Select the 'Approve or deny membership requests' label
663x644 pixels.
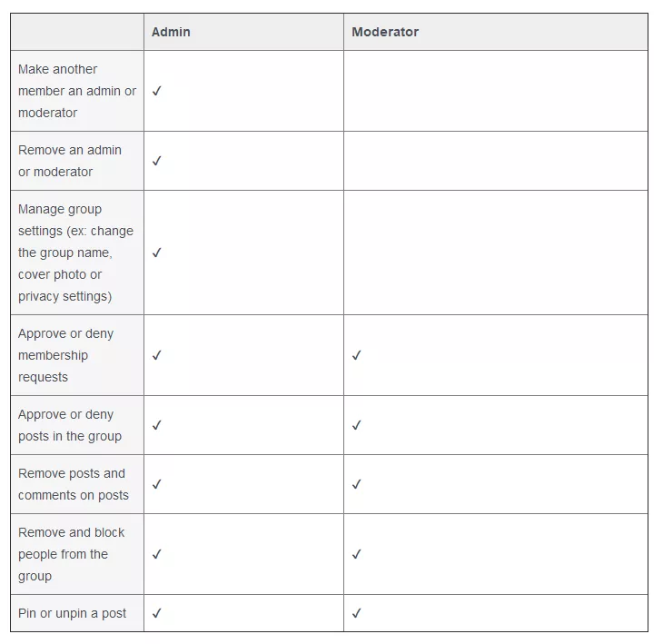65,355
